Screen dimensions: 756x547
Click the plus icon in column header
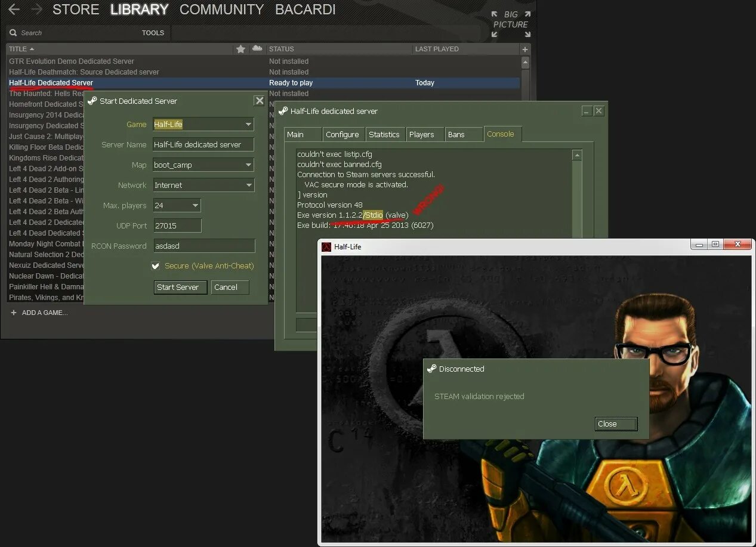525,50
